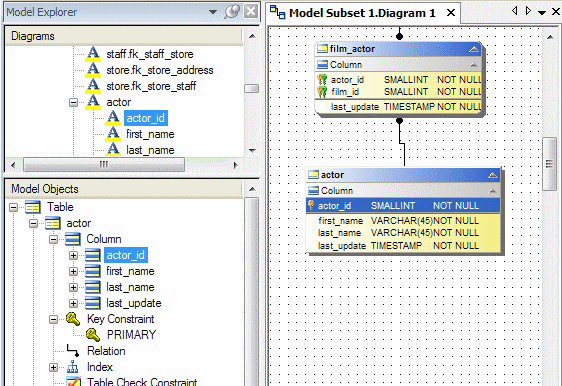The image size is (562, 386).
Task: Collapse the actor table in diagram
Action: tap(493, 175)
